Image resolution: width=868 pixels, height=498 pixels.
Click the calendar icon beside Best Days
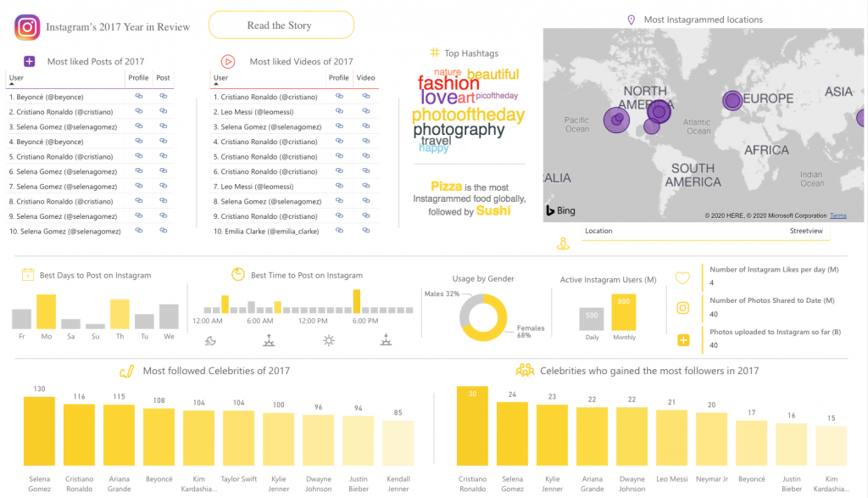pyautogui.click(x=28, y=274)
